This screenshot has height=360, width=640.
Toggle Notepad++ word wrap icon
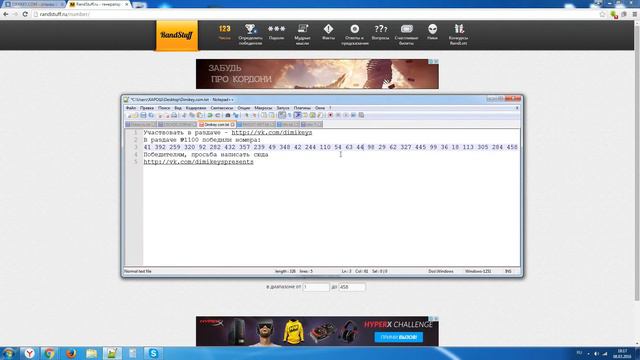(x=282, y=116)
